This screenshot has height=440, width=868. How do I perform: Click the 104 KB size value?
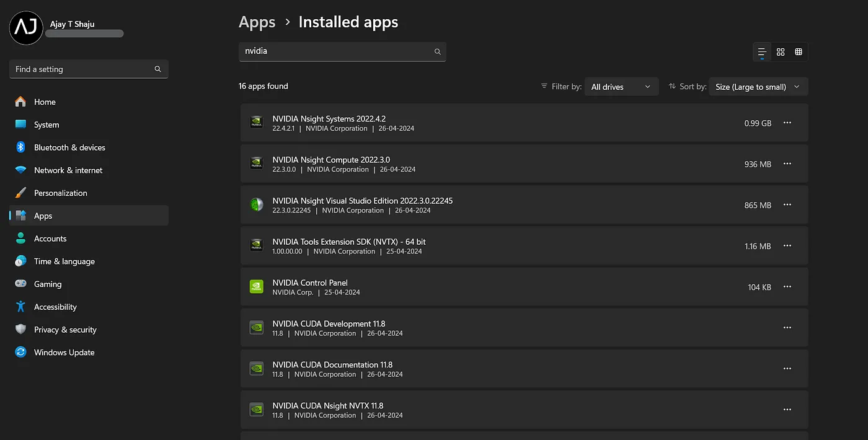point(759,287)
